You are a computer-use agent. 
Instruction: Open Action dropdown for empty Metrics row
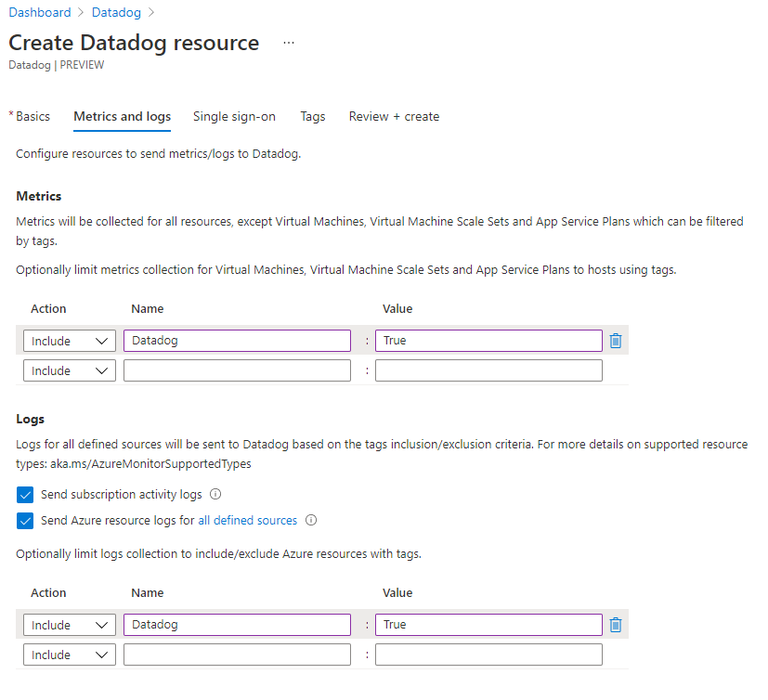pos(70,370)
